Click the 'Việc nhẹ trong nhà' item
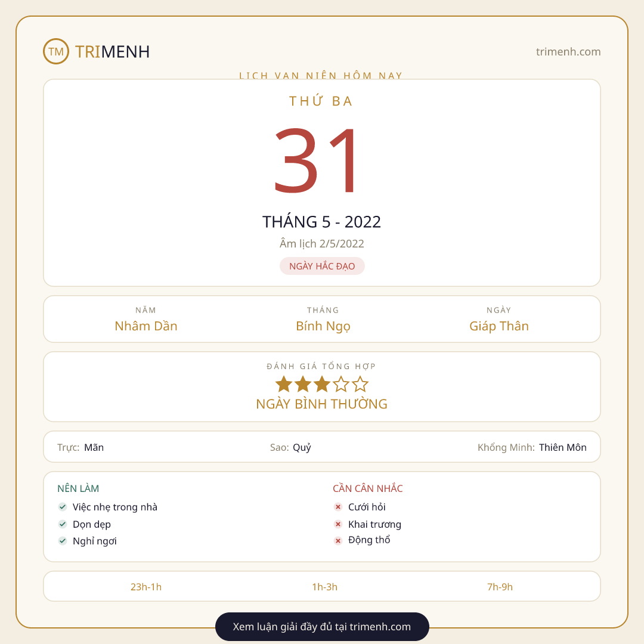Image resolution: width=644 pixels, height=644 pixels. (x=115, y=507)
